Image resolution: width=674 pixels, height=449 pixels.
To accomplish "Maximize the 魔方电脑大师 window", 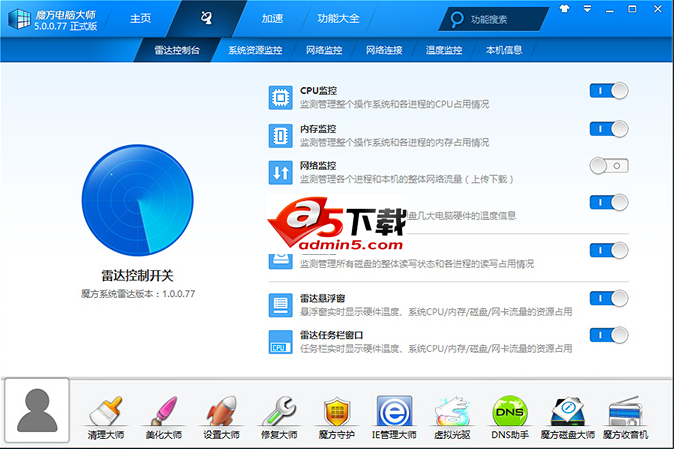I will [x=632, y=9].
